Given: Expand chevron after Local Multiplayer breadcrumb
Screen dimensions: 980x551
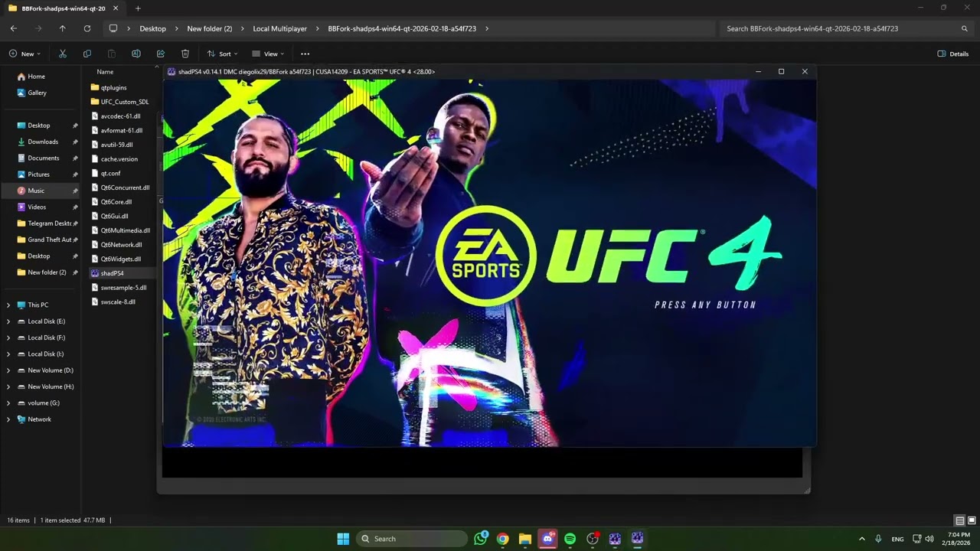Looking at the screenshot, I should click(318, 28).
